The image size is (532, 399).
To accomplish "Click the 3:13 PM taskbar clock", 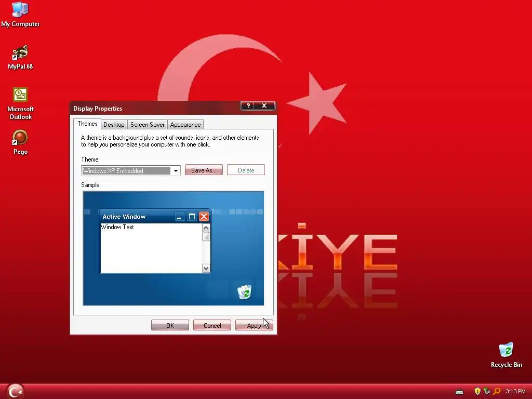I will click(515, 391).
